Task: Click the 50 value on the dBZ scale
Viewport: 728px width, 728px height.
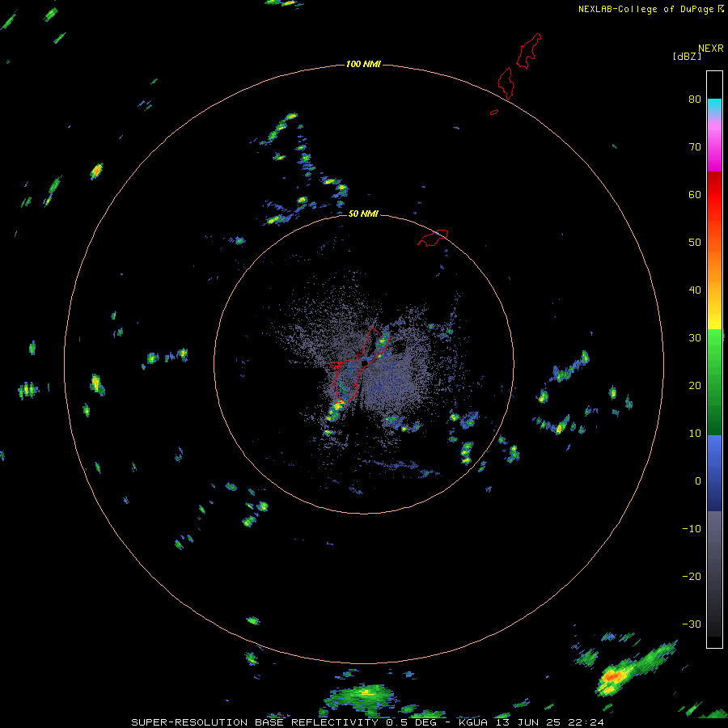Action: click(695, 243)
